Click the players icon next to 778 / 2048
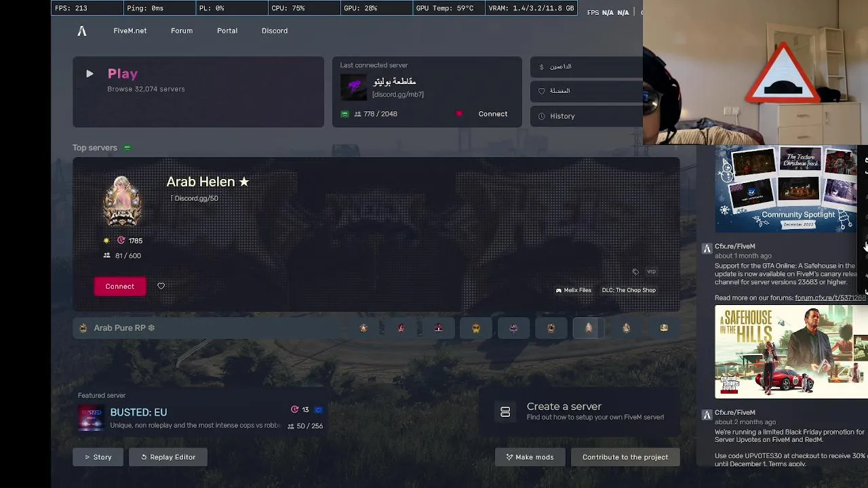Screen dimensions: 868x488 (357, 114)
